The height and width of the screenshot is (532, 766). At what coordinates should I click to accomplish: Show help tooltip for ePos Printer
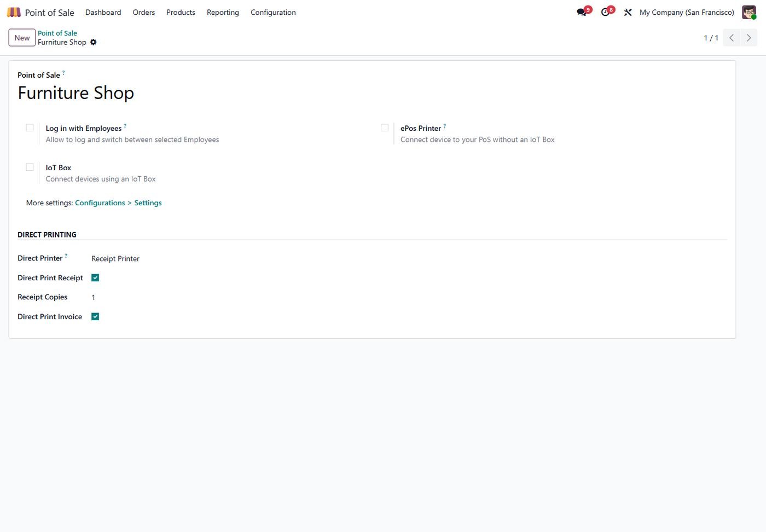[x=444, y=126]
